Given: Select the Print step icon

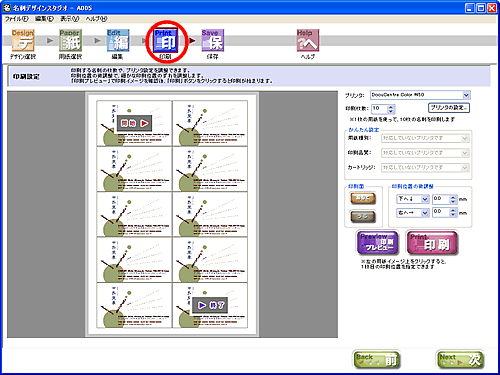Looking at the screenshot, I should pos(166,40).
